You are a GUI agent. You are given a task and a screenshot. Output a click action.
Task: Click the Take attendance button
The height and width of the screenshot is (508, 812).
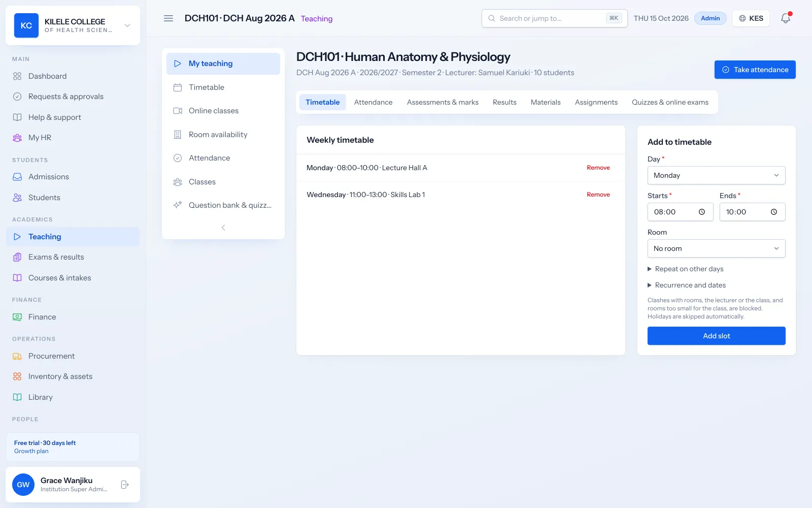pyautogui.click(x=755, y=70)
